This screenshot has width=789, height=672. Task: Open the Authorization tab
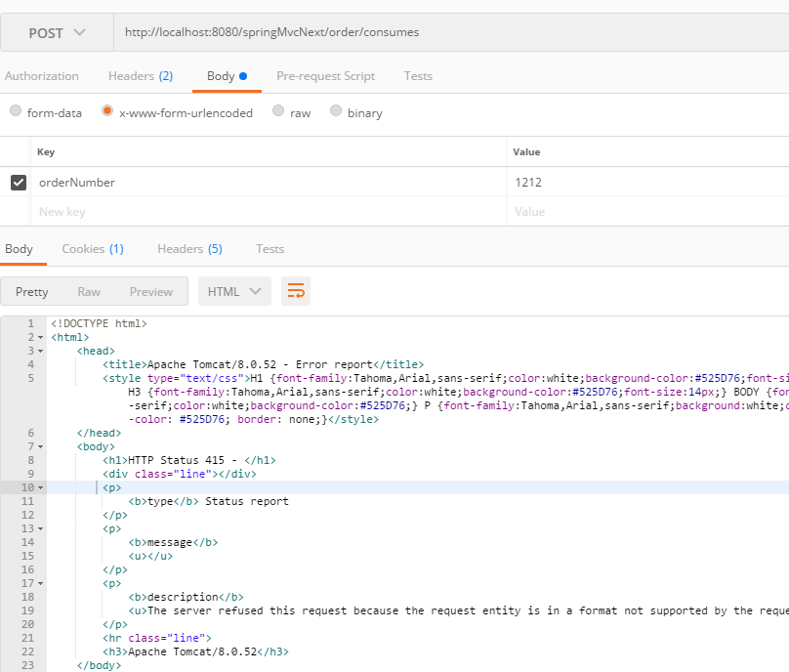[x=41, y=76]
